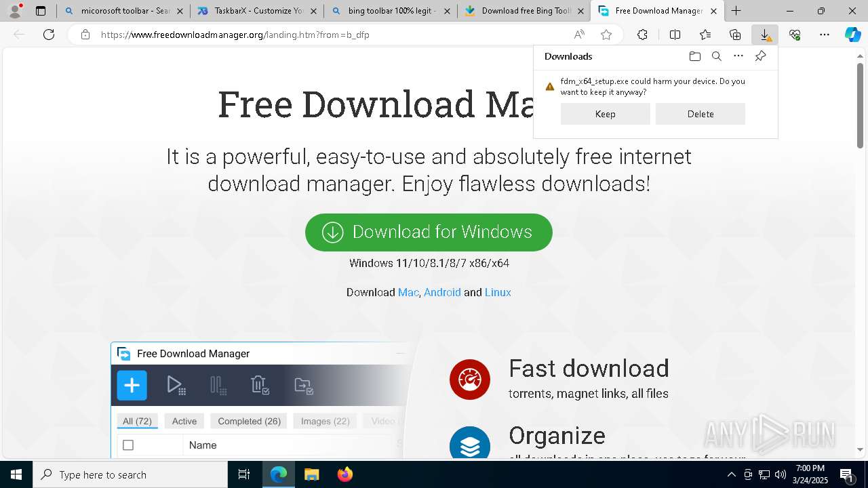Viewport: 868px width, 488px height.
Task: Click the delete download trash icon in the FDM screenshot
Action: [x=260, y=386]
